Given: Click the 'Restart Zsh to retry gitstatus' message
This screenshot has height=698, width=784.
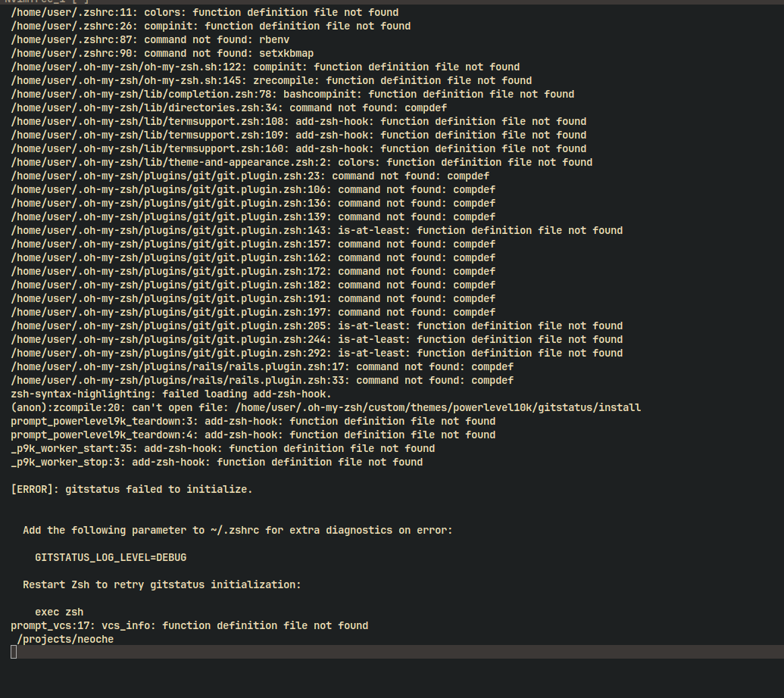Looking at the screenshot, I should click(x=161, y=584).
